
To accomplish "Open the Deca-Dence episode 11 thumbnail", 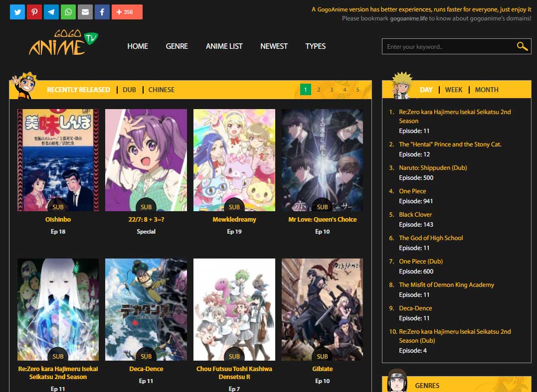I will [x=146, y=309].
